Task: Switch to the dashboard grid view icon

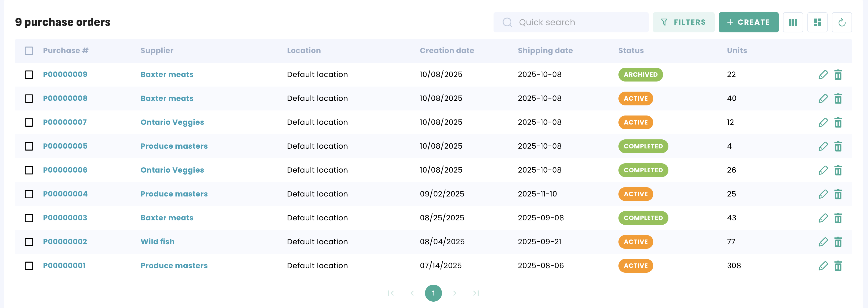Action: click(817, 22)
